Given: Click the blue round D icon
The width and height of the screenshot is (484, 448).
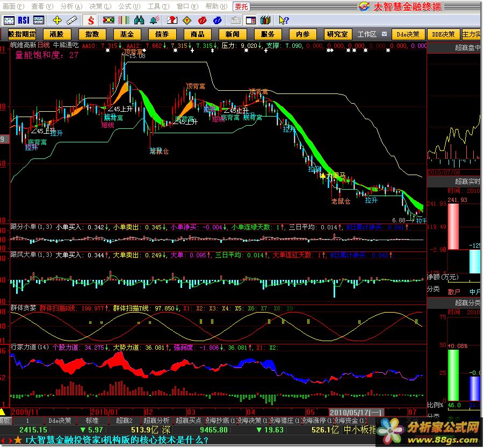Looking at the screenshot, I should [218, 20].
